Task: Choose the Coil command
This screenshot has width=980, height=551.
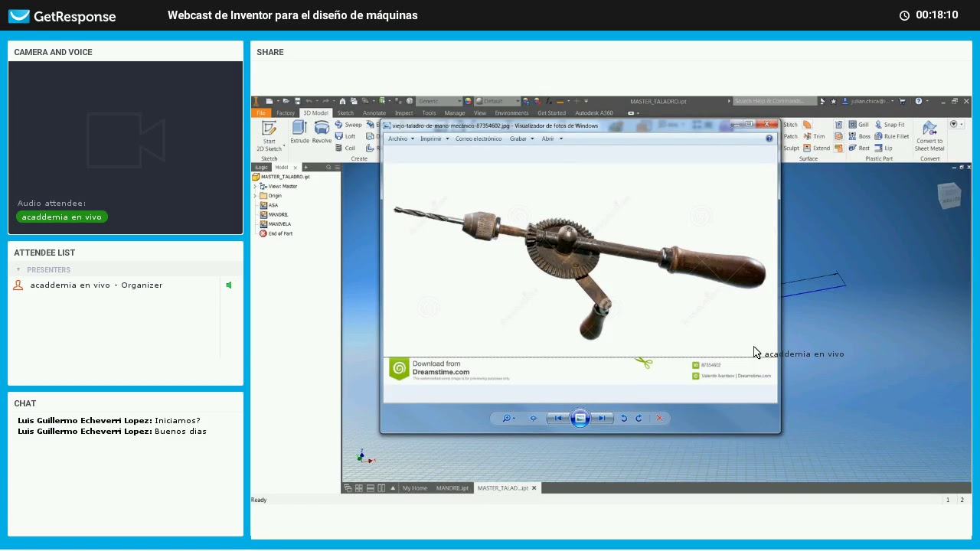Action: [345, 148]
